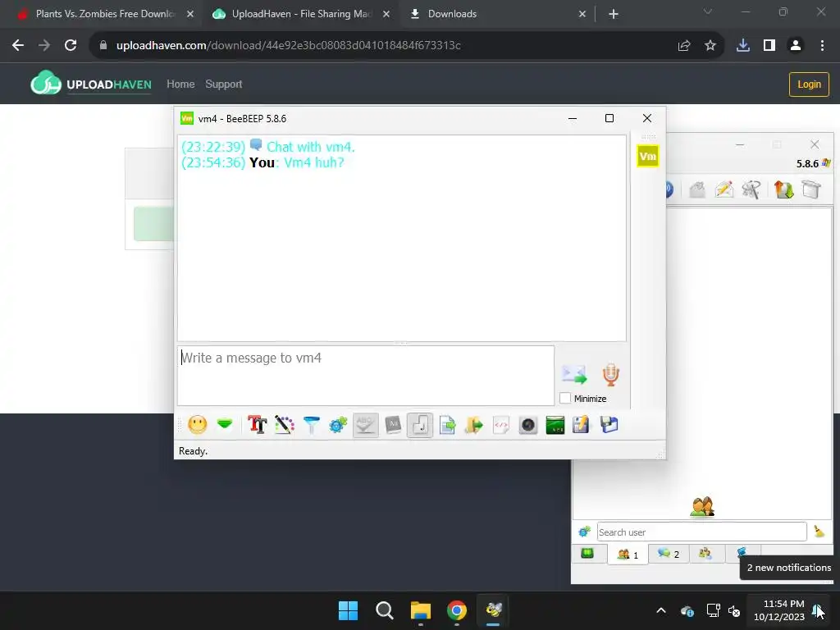This screenshot has height=630, width=840.
Task: Open the emoticon picker in chat toolbar
Action: click(197, 425)
